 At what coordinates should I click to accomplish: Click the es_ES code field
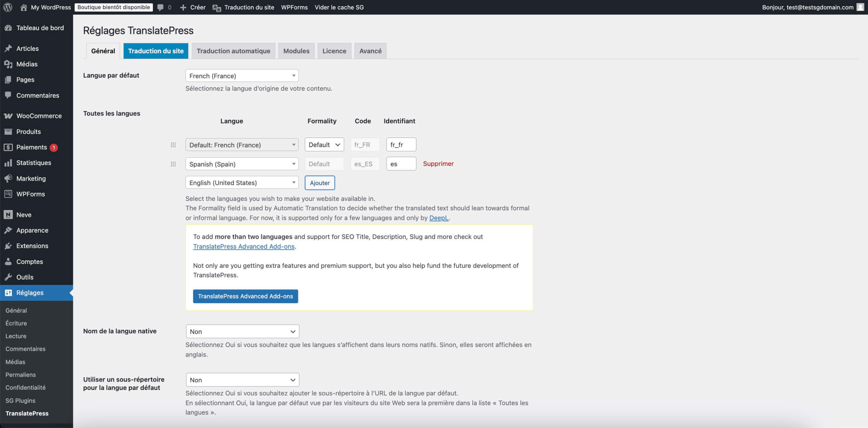point(365,164)
